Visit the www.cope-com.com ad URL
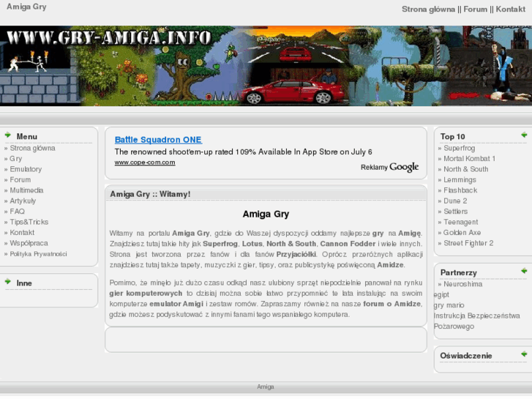This screenshot has height=399, width=532. 145,163
